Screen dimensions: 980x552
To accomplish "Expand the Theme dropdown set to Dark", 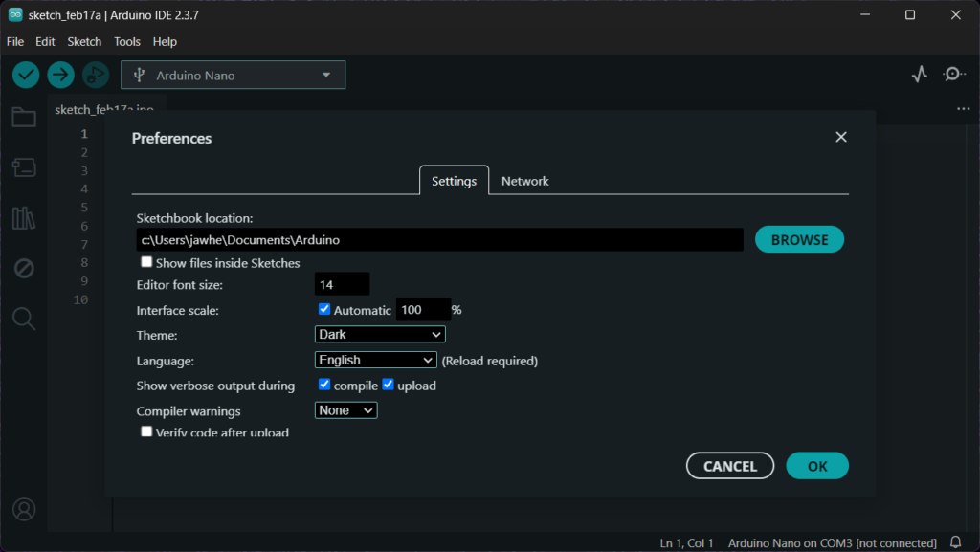I will [380, 335].
